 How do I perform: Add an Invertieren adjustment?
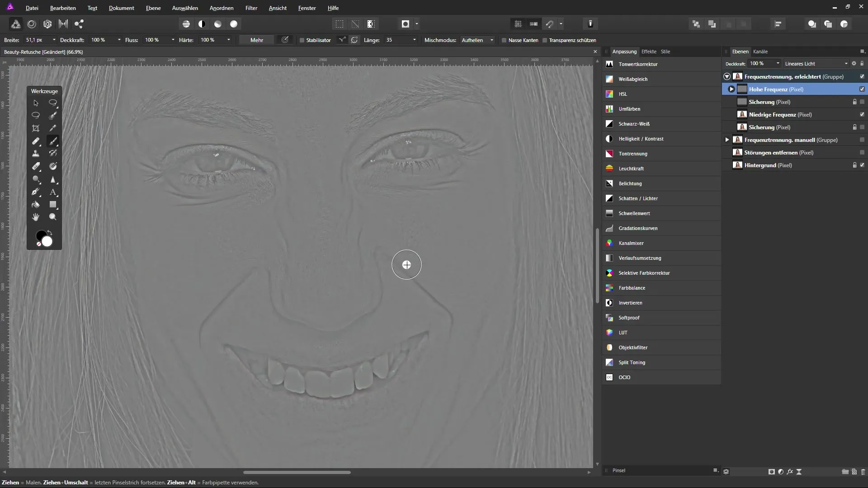pyautogui.click(x=661, y=303)
